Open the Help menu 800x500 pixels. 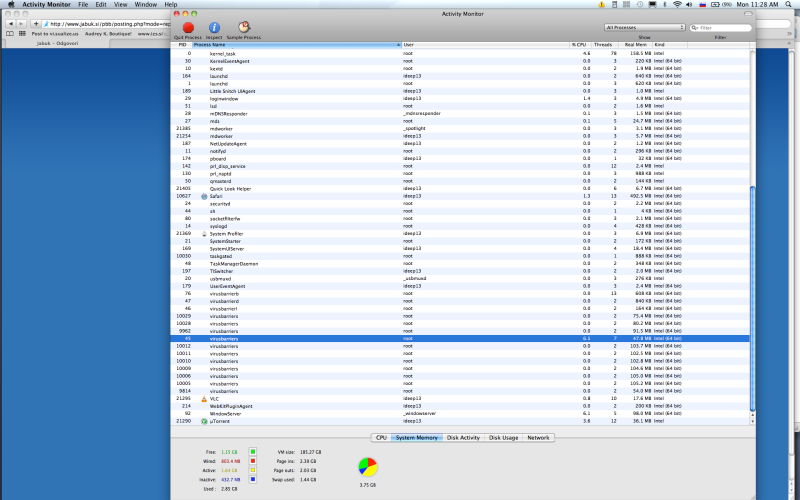click(170, 4)
